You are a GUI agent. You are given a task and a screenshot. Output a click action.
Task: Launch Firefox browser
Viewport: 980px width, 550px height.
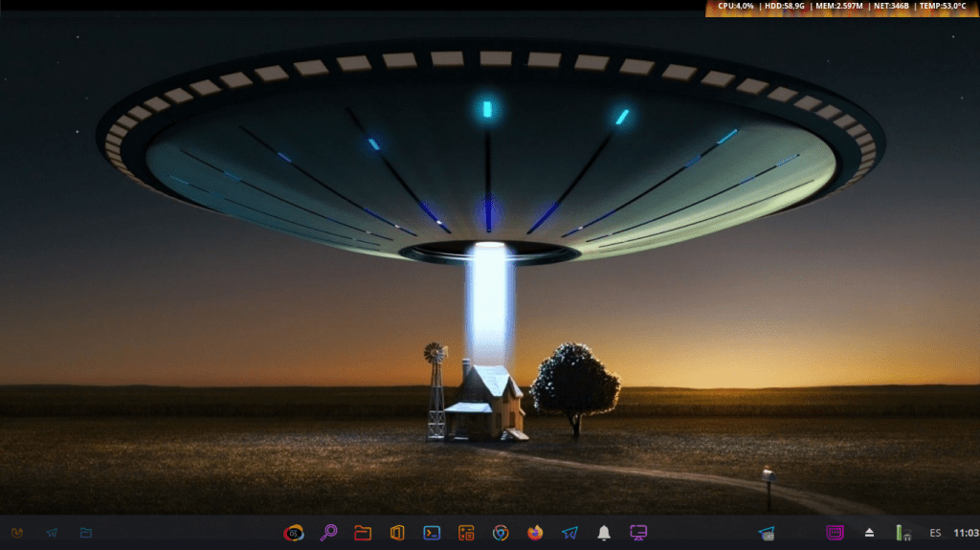pos(535,533)
